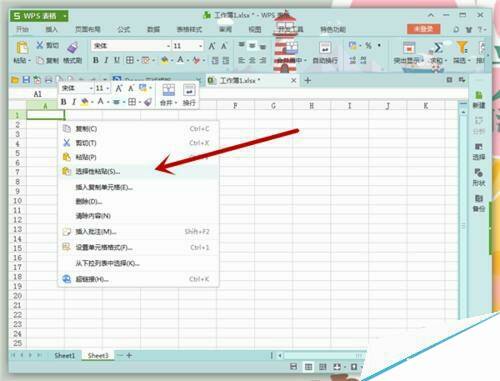Toggle Italic in the ribbon font group
Screen dimensions: 500x381
click(106, 60)
